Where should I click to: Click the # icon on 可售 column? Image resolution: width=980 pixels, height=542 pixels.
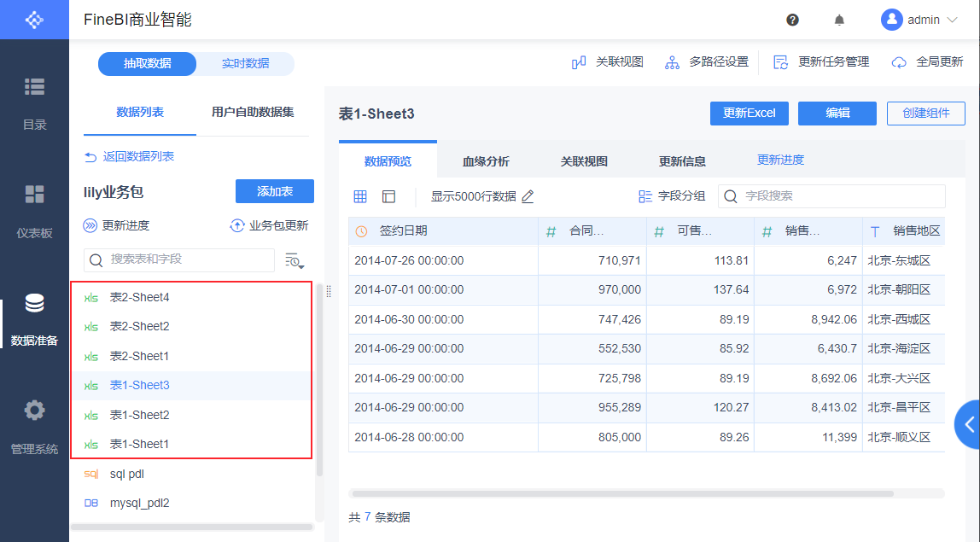tap(659, 232)
